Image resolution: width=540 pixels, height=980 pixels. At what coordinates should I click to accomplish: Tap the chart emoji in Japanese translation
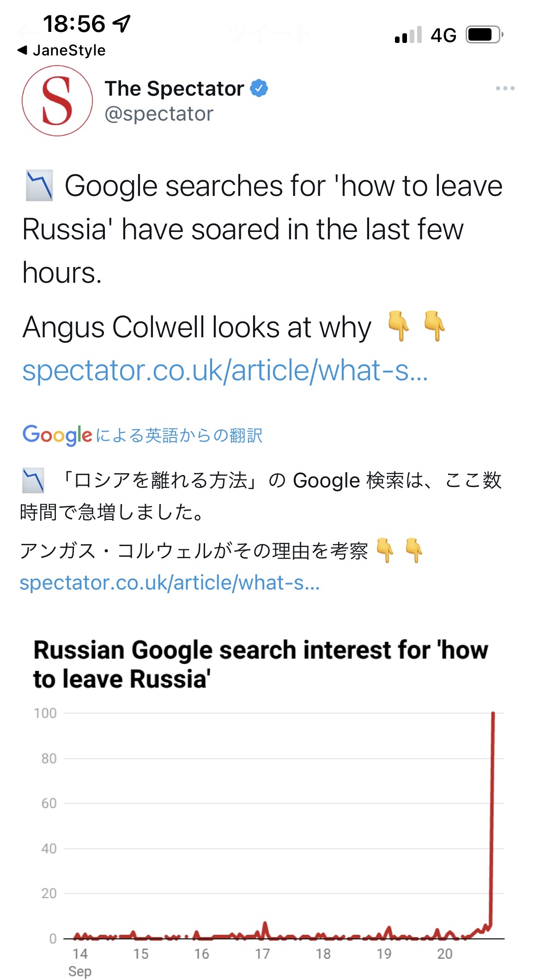[33, 481]
